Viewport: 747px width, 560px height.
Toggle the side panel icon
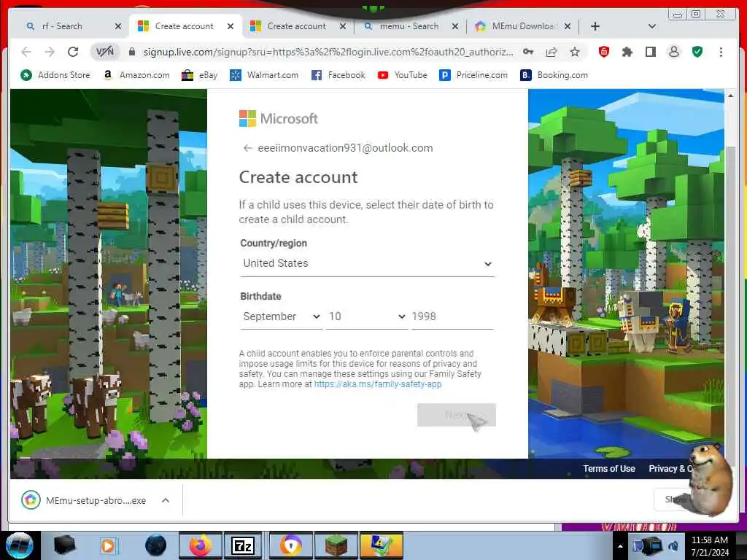[x=650, y=52]
